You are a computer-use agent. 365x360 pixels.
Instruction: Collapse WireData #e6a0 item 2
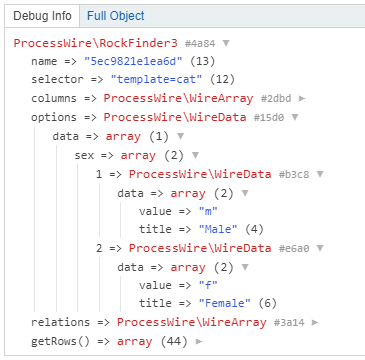[320, 248]
